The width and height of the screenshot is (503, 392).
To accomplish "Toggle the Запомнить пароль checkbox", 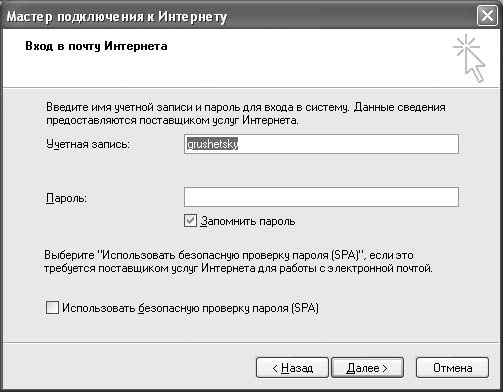I will coord(190,221).
